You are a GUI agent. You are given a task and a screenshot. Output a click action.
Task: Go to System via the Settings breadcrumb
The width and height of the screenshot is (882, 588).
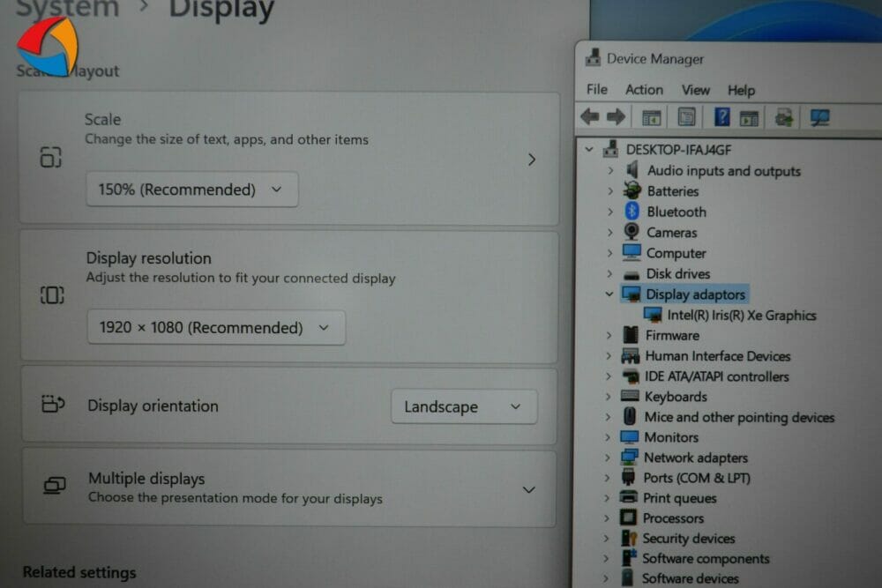point(68,8)
